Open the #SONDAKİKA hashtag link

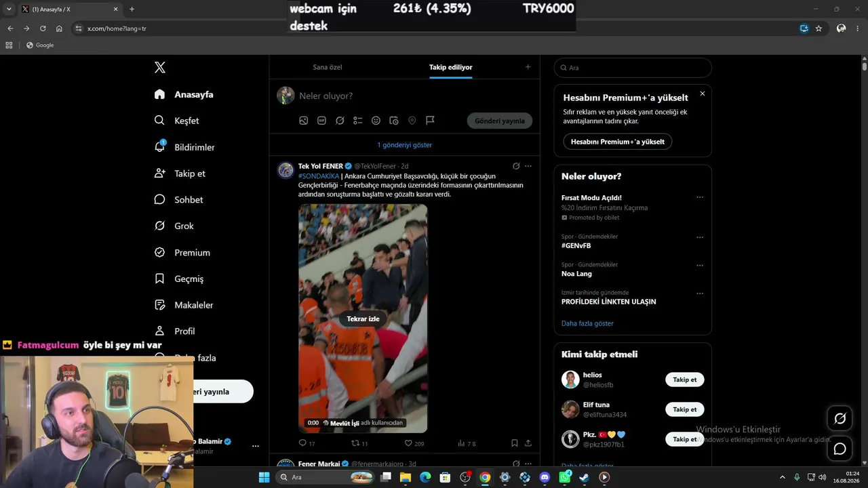[319, 176]
